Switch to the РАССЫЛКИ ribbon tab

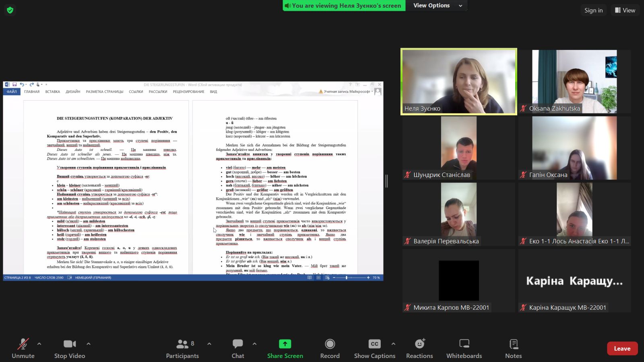[x=158, y=92]
